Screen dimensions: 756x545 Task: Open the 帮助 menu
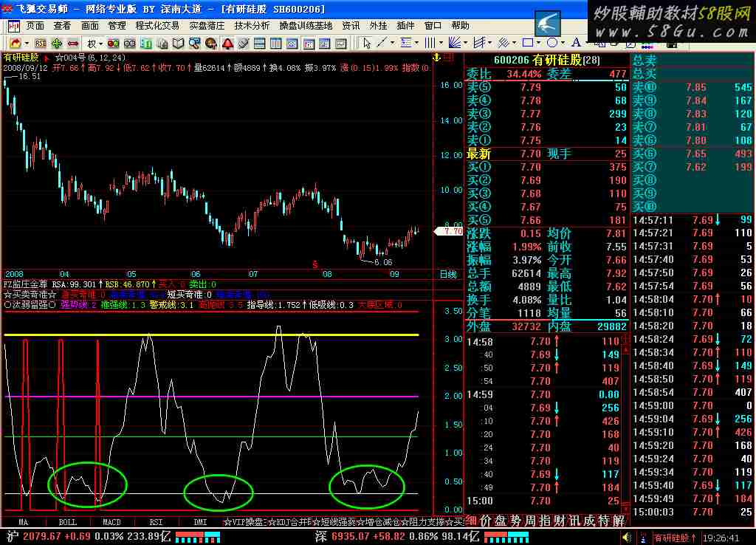tap(460, 26)
